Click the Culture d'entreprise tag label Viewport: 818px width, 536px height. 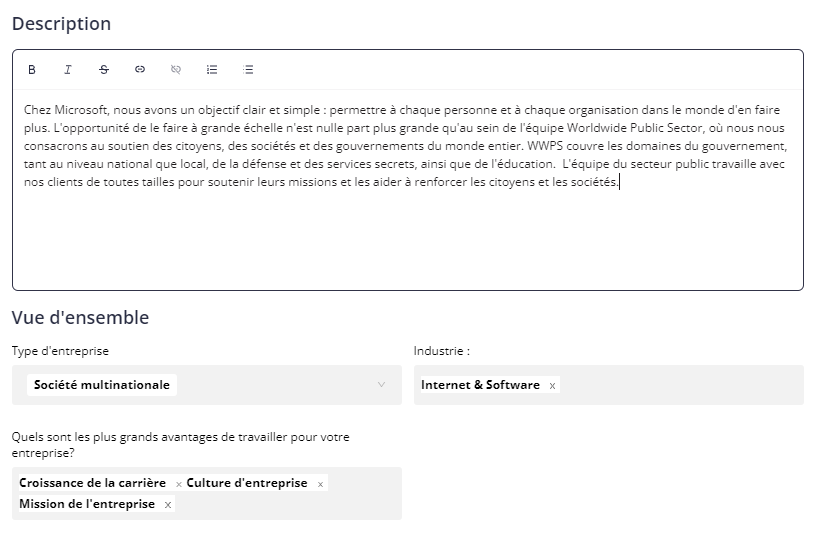coord(247,483)
